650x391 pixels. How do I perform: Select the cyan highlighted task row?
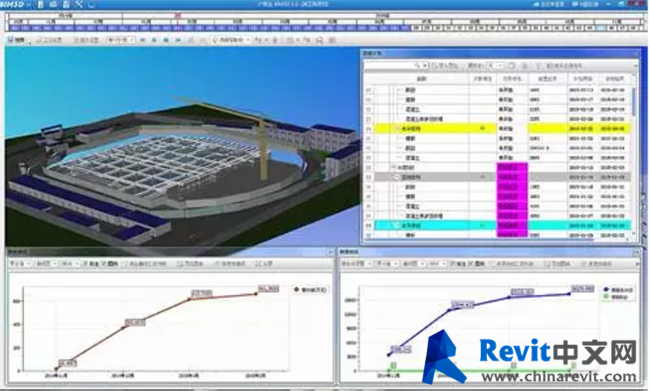502,226
